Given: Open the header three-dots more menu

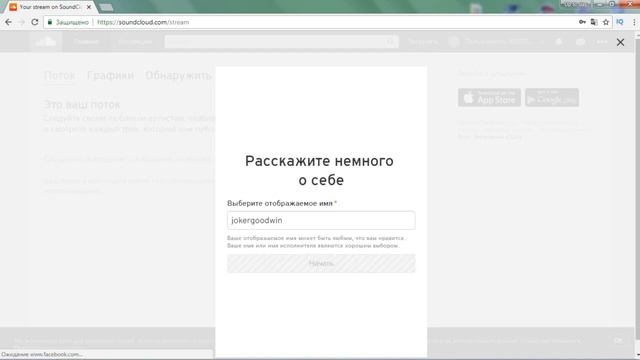Looking at the screenshot, I should point(602,42).
